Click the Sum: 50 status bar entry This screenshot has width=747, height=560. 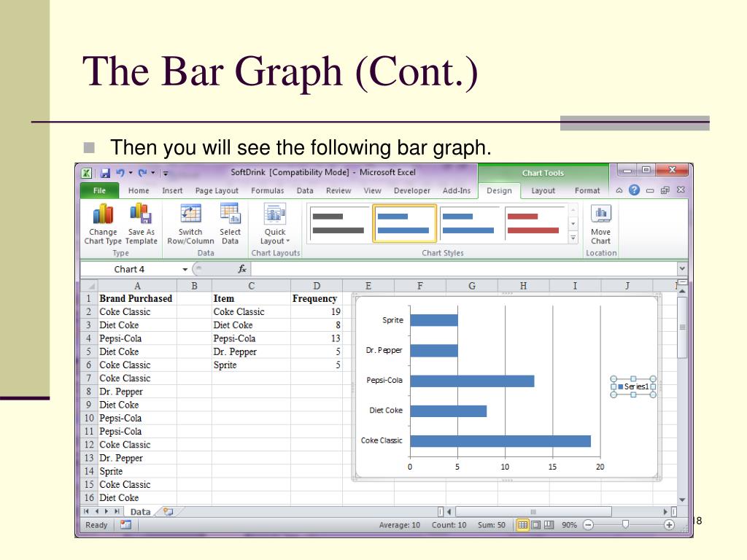[492, 525]
